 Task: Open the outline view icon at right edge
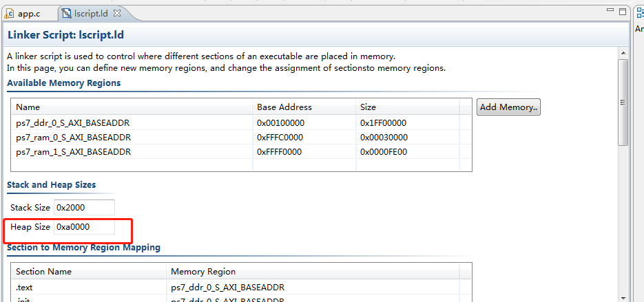(640, 12)
